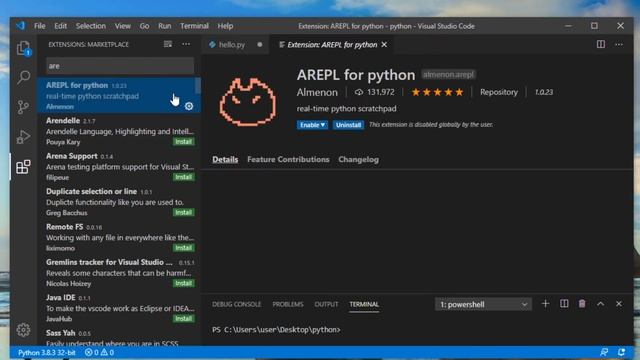Click the Almenon publisher link
This screenshot has width=640, height=360.
pos(317,92)
